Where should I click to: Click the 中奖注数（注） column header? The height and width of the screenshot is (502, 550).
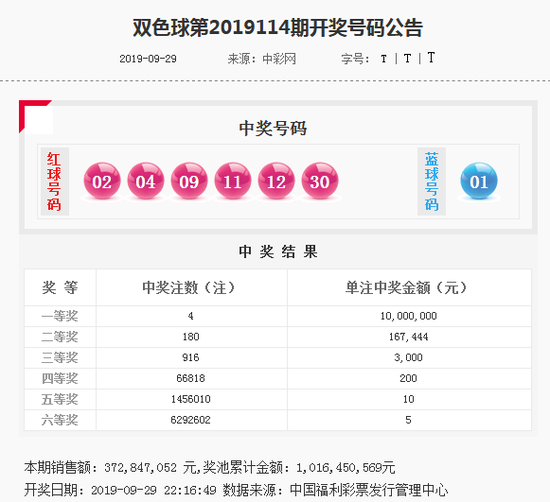click(192, 288)
